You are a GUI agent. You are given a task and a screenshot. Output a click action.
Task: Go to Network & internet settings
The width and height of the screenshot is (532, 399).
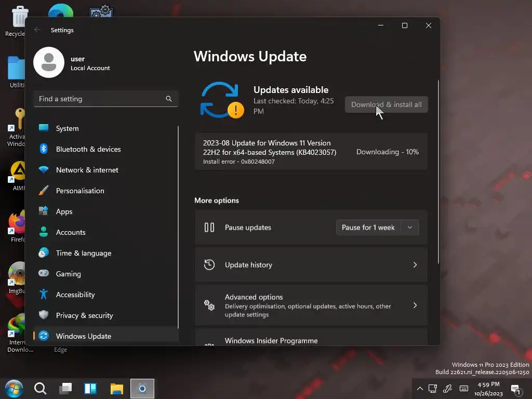tap(105, 170)
